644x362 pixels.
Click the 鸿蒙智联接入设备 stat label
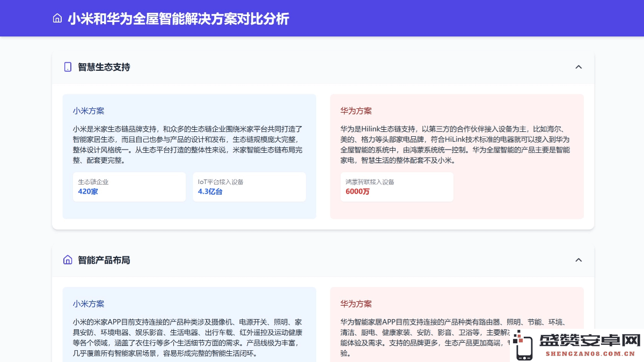[370, 182]
